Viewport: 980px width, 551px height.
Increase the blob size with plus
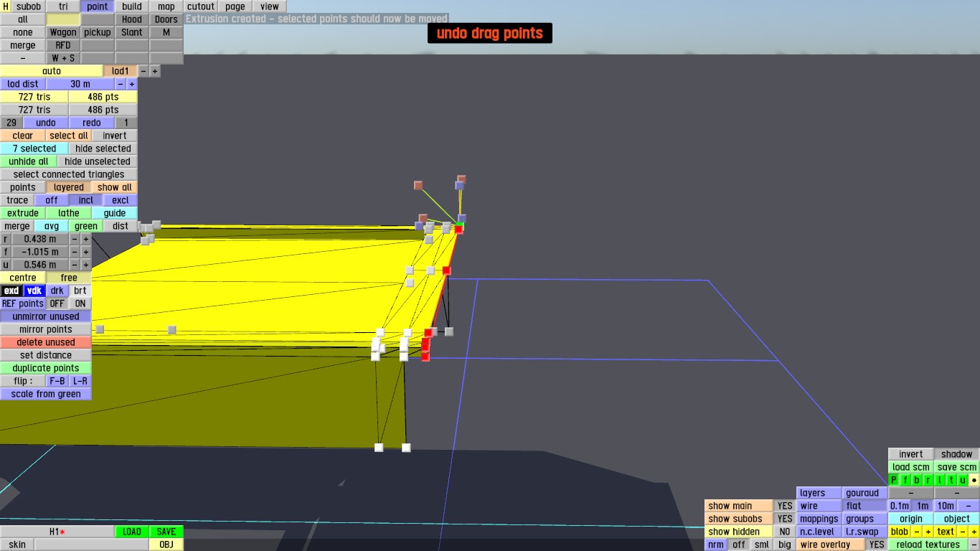pos(928,532)
